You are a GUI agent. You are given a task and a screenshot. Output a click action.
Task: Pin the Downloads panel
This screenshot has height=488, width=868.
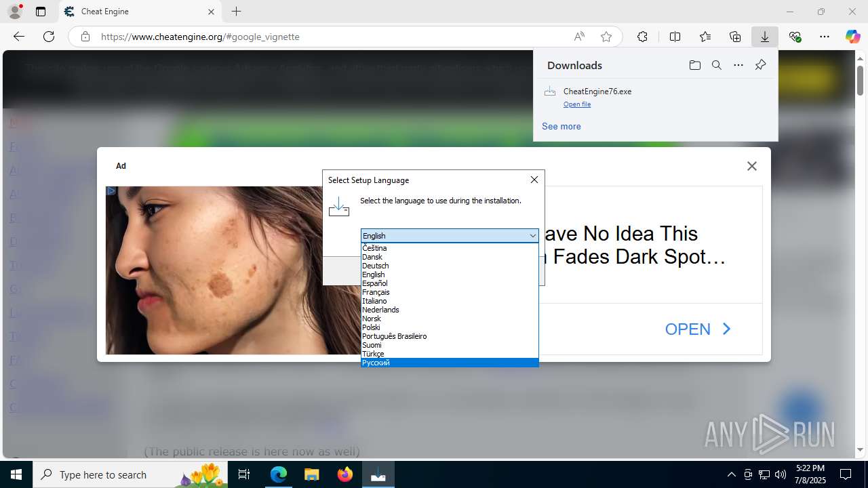[760, 65]
